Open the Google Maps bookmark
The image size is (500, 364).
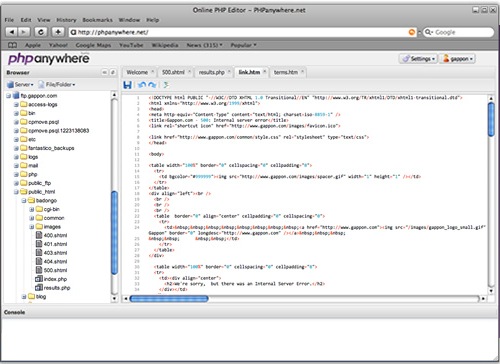(x=93, y=45)
